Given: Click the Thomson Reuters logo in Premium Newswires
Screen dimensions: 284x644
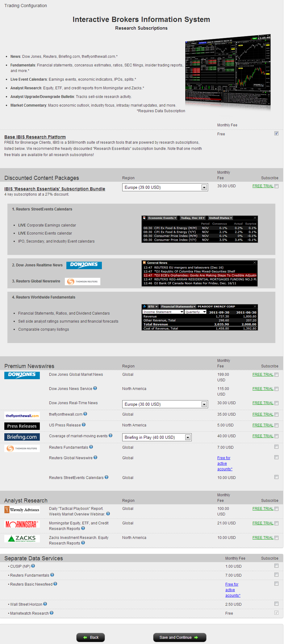Looking at the screenshot, I should (22, 448).
